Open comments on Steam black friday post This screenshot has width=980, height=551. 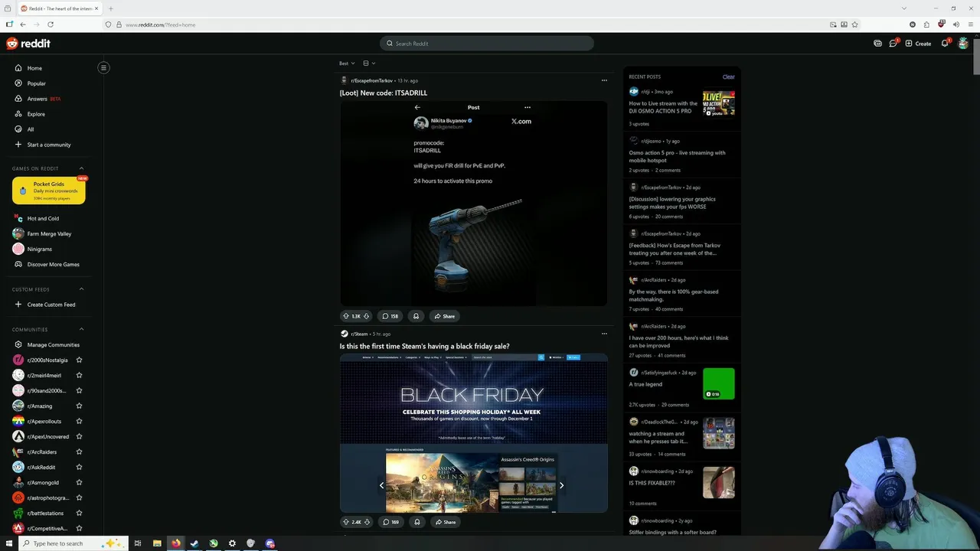(391, 522)
